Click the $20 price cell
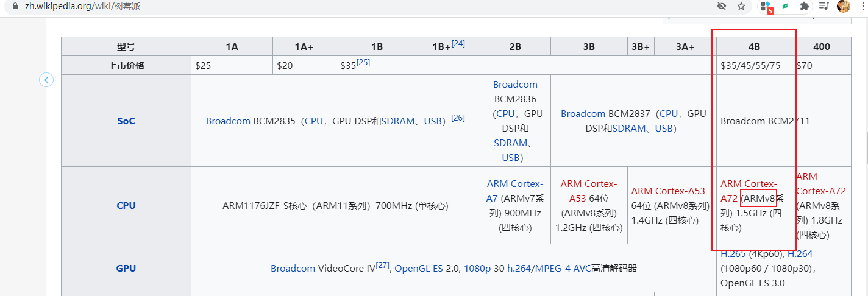Viewport: 868px width, 296px height. [x=304, y=65]
